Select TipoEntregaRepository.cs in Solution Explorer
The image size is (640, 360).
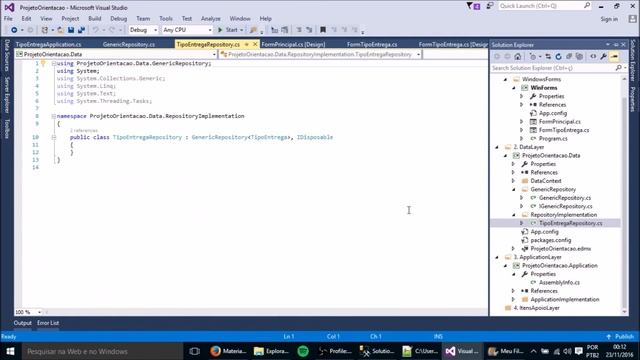(x=570, y=223)
